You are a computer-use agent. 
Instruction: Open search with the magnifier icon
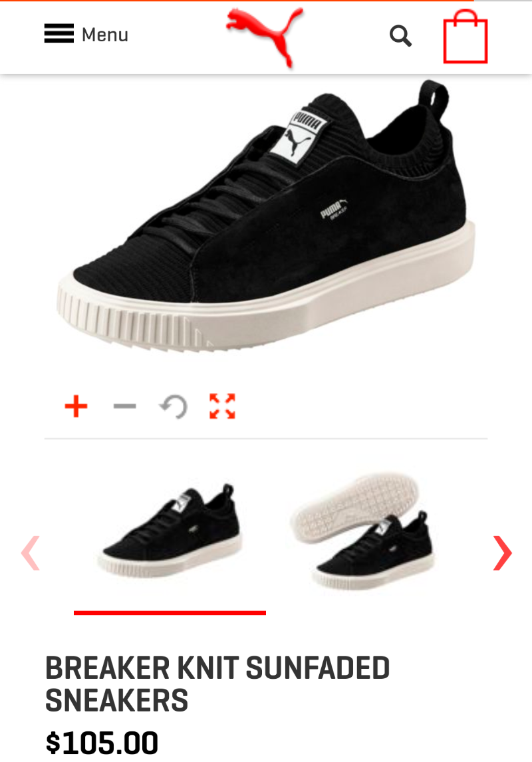point(401,36)
